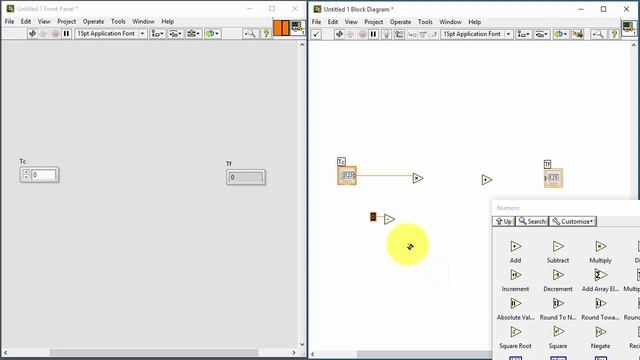
Task: Open Resize Objects dropdown in Front Panel
Action: [x=193, y=33]
